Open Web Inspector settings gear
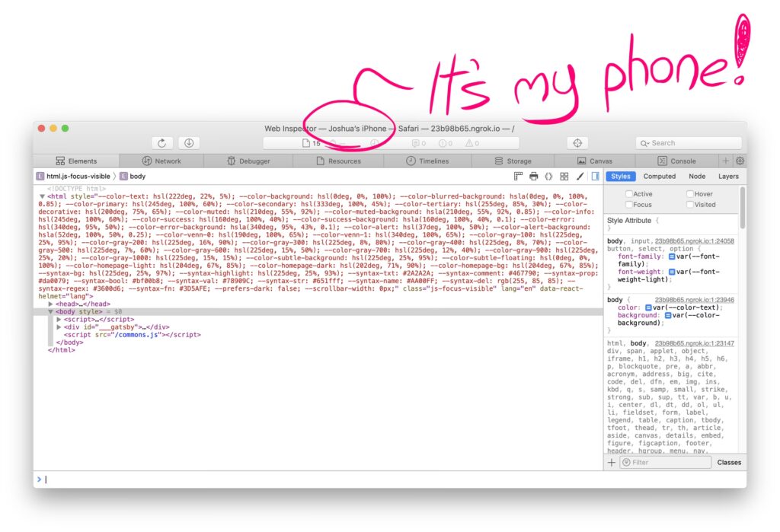780x532 pixels. (x=740, y=161)
